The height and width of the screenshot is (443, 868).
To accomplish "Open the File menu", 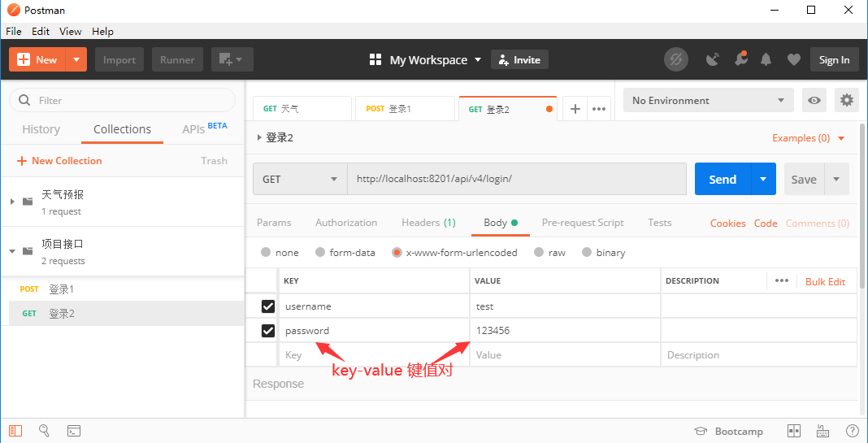I will [14, 31].
